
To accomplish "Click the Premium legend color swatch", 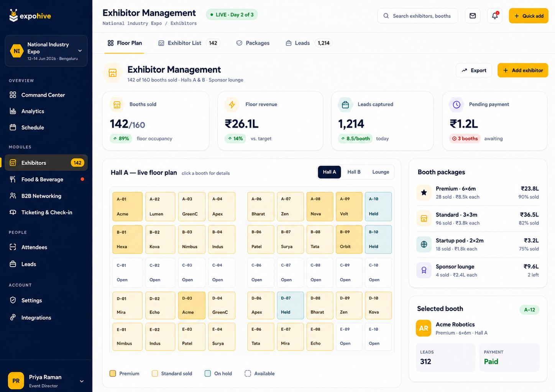I will pos(113,373).
